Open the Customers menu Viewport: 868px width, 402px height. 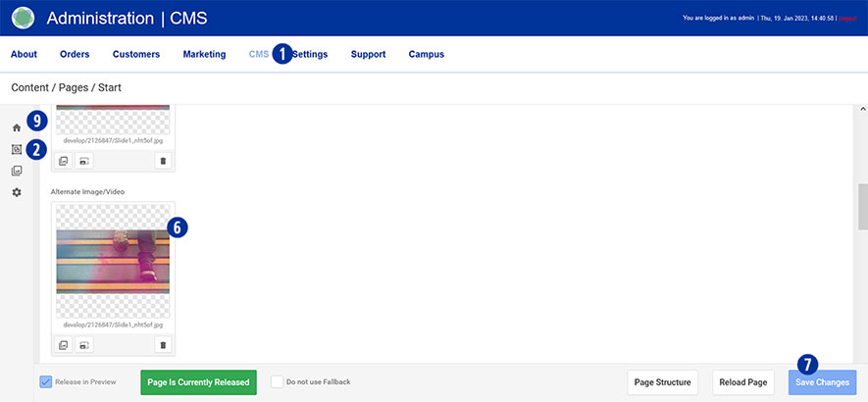pyautogui.click(x=135, y=55)
